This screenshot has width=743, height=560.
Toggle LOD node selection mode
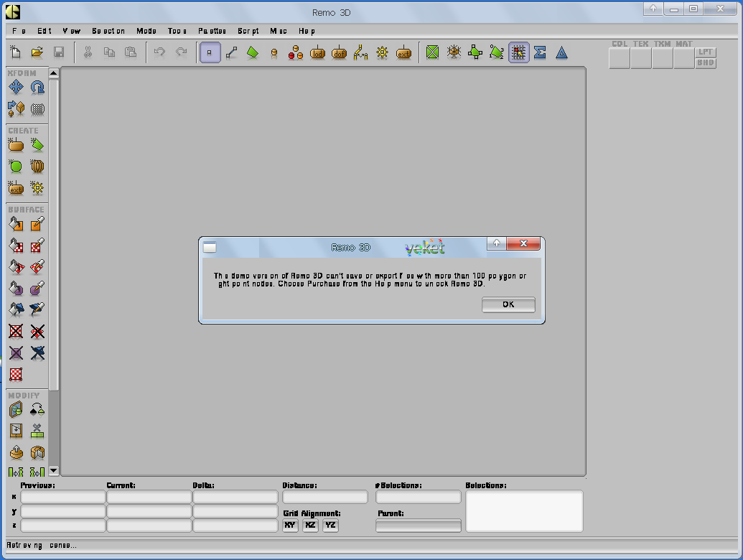(x=317, y=52)
